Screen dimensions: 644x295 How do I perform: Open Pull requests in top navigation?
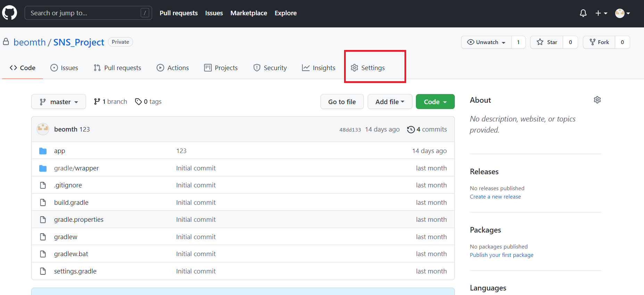tap(178, 13)
